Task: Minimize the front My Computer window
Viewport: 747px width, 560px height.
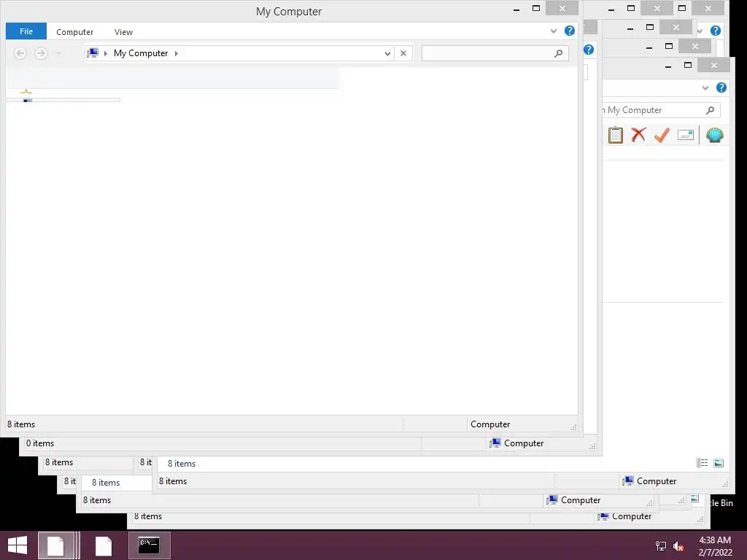Action: point(516,9)
